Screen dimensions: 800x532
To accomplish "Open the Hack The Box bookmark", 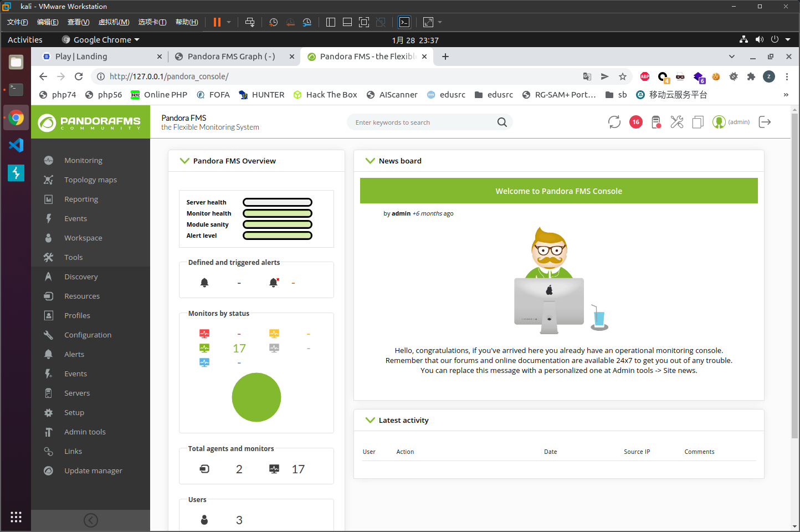I will 325,95.
